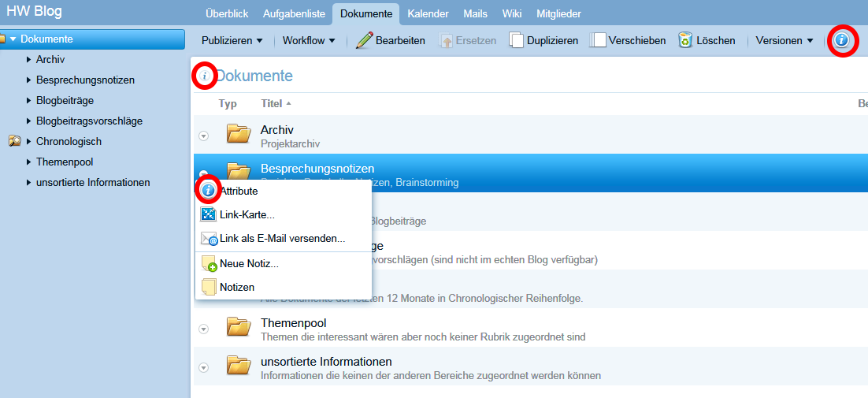
Task: Select Archiv in the sidebar tree
Action: pos(51,59)
